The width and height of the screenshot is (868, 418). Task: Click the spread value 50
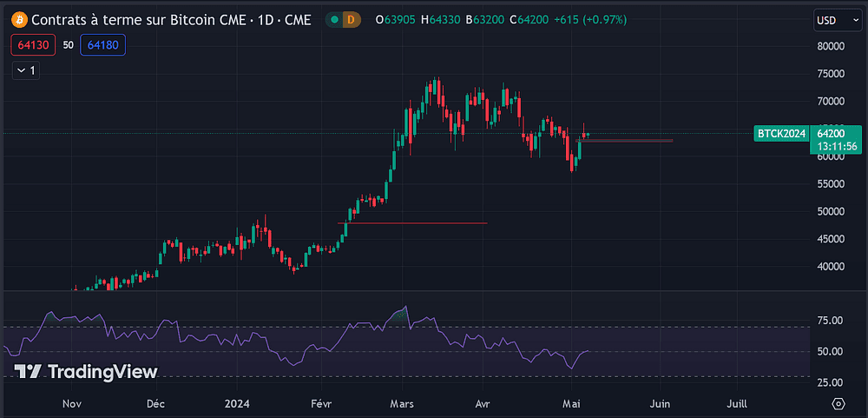coord(68,45)
